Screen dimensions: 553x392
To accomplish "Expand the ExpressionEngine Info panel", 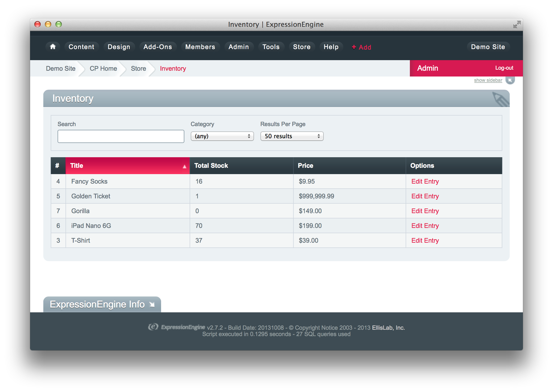I will click(102, 304).
